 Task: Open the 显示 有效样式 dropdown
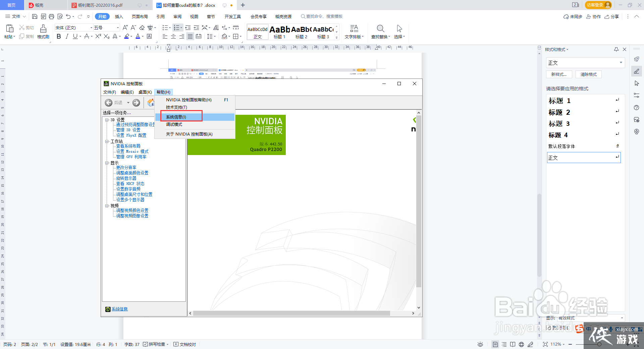click(x=591, y=318)
